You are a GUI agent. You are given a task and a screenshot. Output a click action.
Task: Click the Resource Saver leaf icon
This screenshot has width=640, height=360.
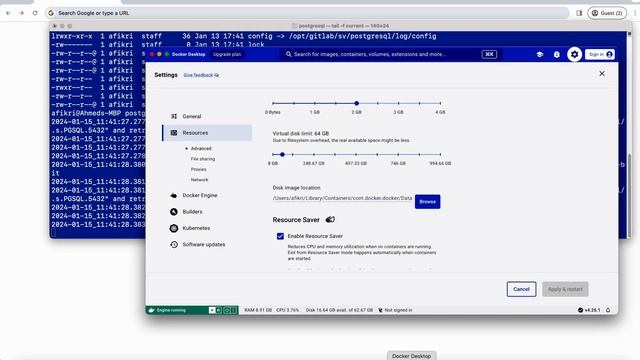pyautogui.click(x=330, y=220)
